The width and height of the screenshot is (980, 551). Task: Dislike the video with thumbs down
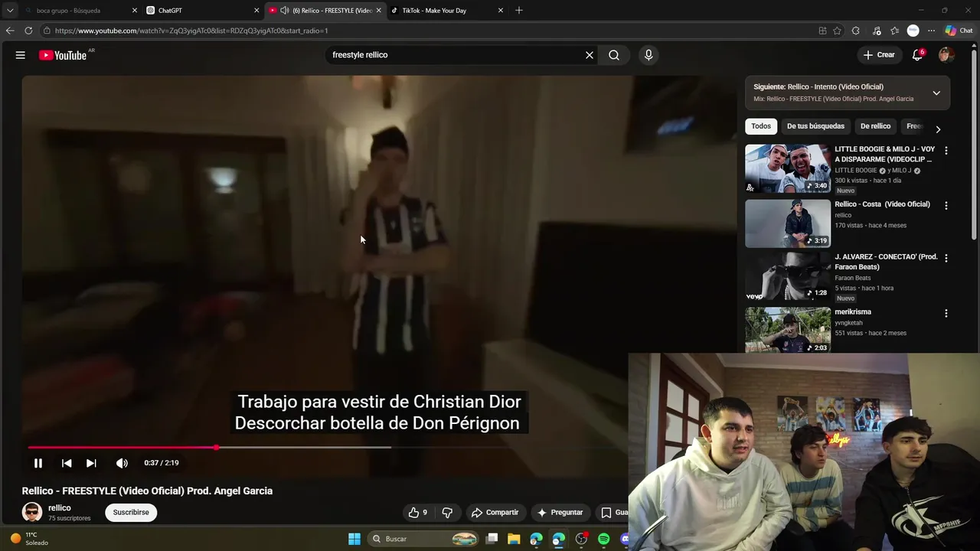tap(447, 513)
